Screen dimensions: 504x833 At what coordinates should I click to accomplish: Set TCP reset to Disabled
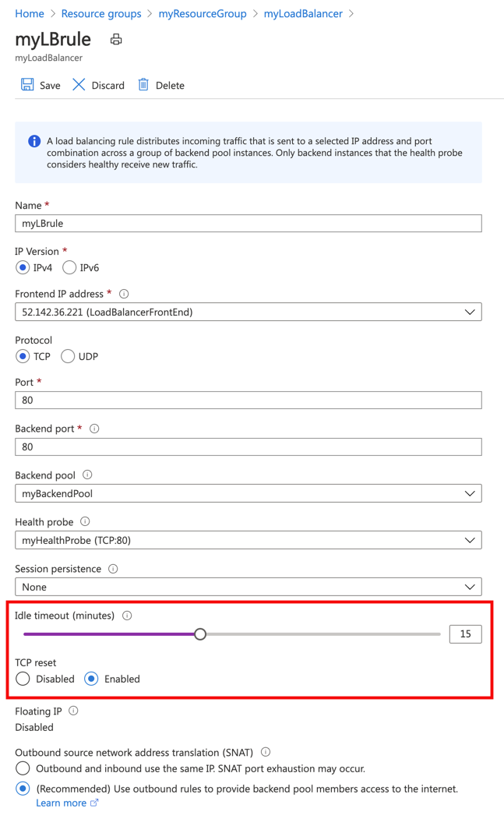point(23,679)
